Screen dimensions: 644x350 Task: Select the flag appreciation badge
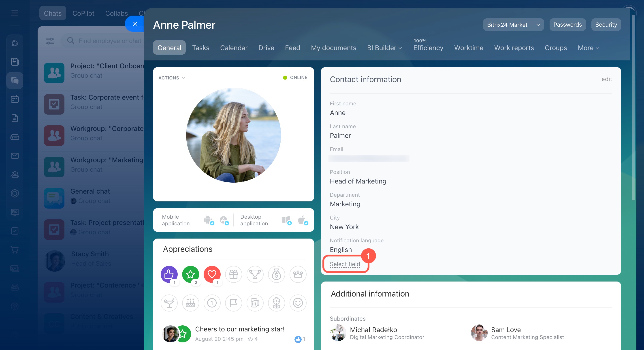[233, 303]
